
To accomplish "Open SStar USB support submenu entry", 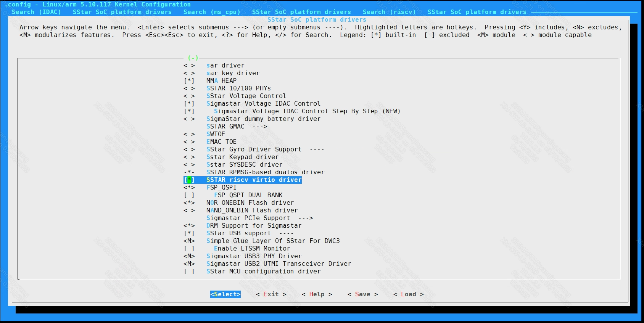I will pos(238,233).
